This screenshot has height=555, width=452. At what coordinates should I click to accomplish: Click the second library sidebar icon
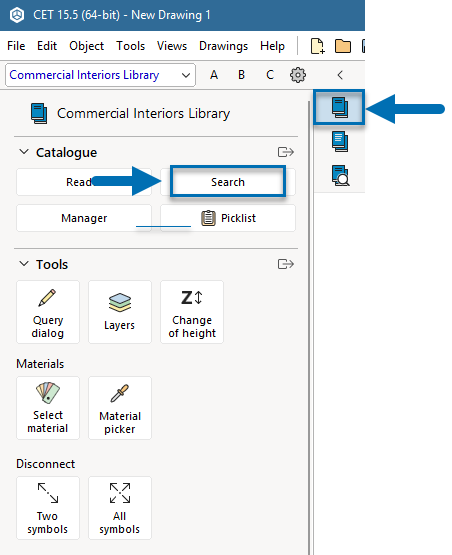[340, 142]
